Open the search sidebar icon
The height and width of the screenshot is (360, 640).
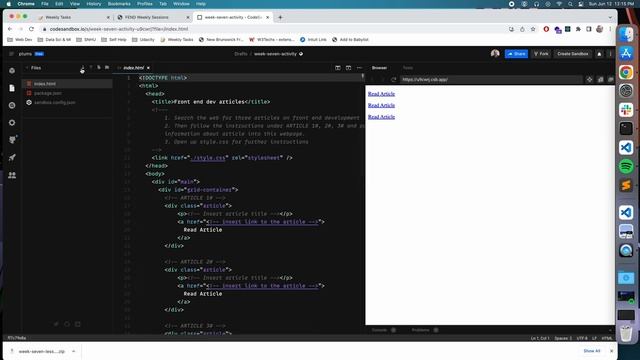(12, 105)
